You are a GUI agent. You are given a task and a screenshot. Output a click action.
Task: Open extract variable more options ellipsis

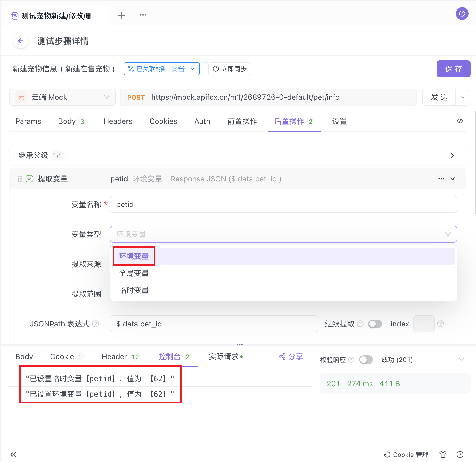(x=441, y=179)
